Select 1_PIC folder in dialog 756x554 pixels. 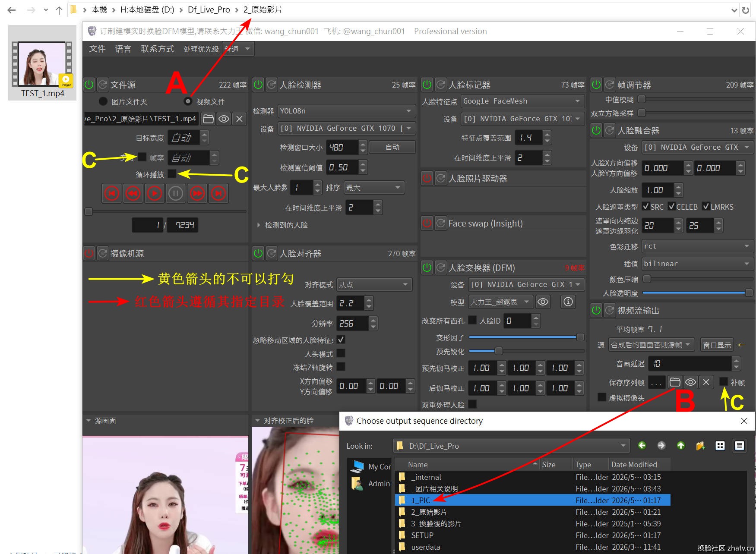[532, 500]
